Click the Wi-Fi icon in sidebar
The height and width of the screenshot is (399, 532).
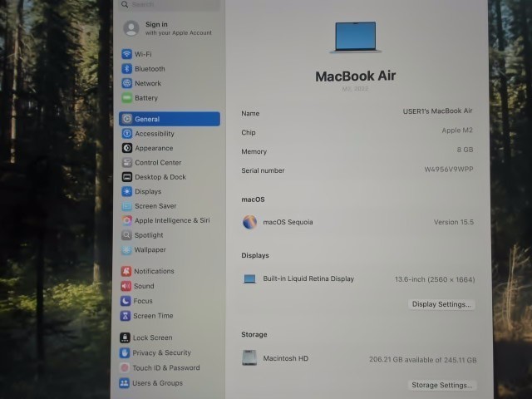point(126,54)
